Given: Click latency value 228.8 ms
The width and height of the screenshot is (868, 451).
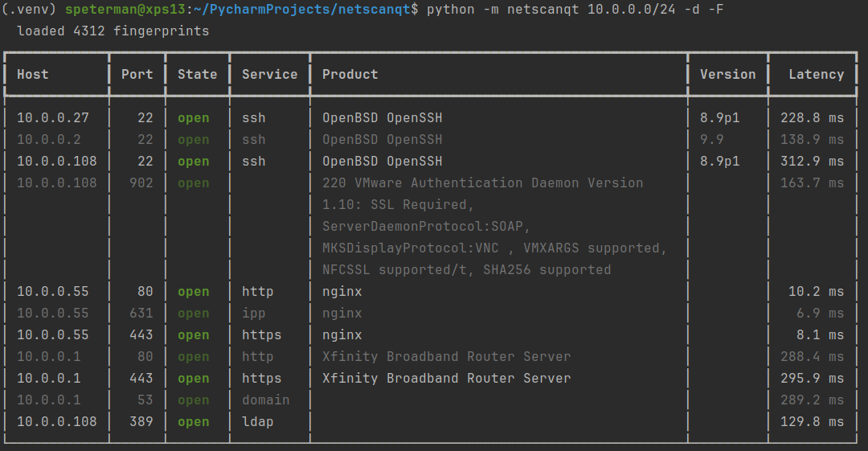Looking at the screenshot, I should pyautogui.click(x=812, y=118).
